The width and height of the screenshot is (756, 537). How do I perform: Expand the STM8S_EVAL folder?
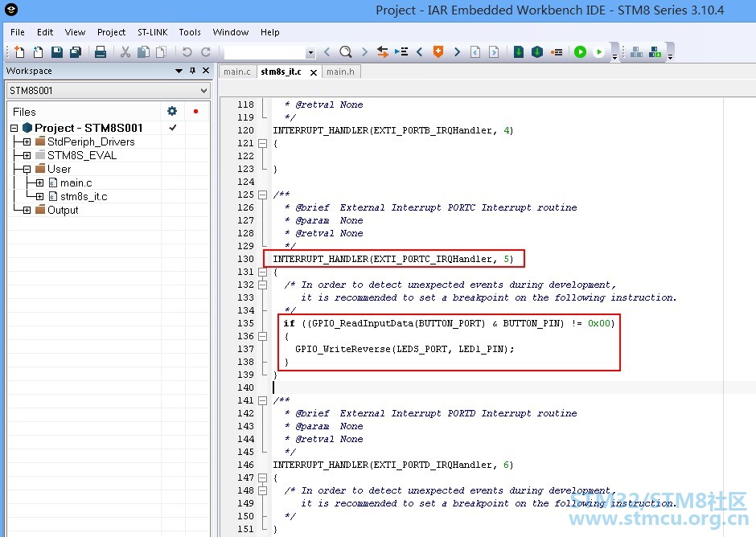(x=27, y=155)
